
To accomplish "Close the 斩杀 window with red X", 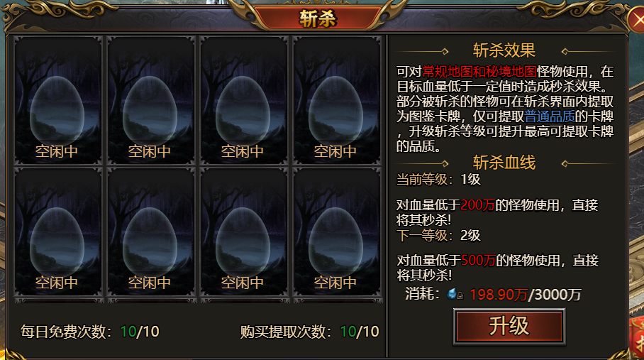I will 637,19.
